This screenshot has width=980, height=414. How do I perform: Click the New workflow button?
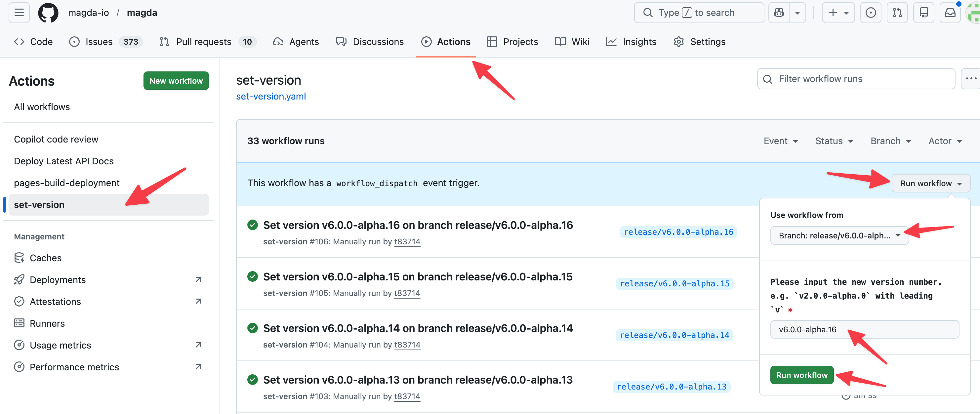pyautogui.click(x=176, y=81)
